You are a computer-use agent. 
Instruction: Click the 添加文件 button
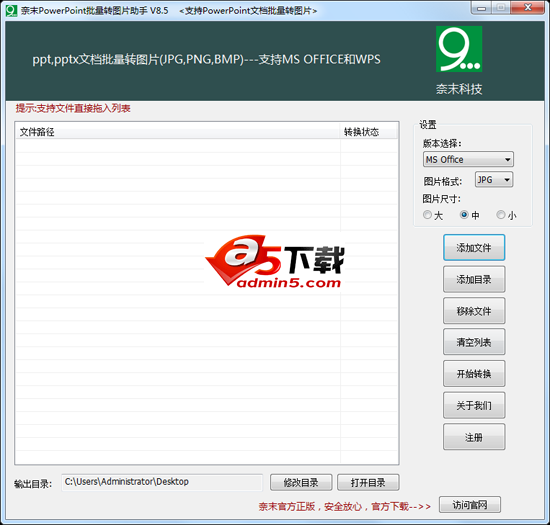(474, 248)
